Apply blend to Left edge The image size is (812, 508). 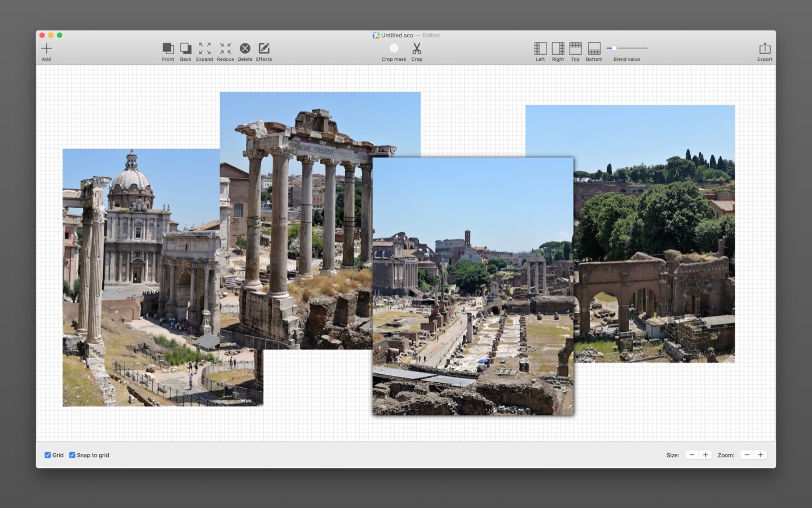[540, 49]
